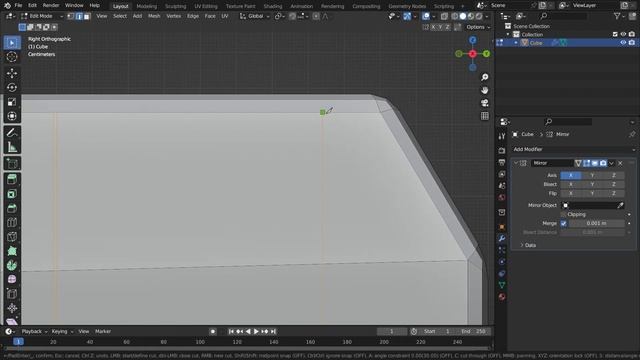Toggle Mirror modifier edit mode display
The height and width of the screenshot is (360, 640).
(587, 163)
